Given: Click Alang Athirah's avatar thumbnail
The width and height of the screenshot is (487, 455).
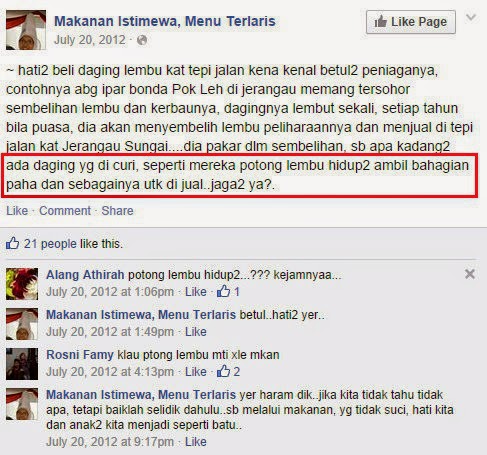Looking at the screenshot, I should tap(22, 284).
